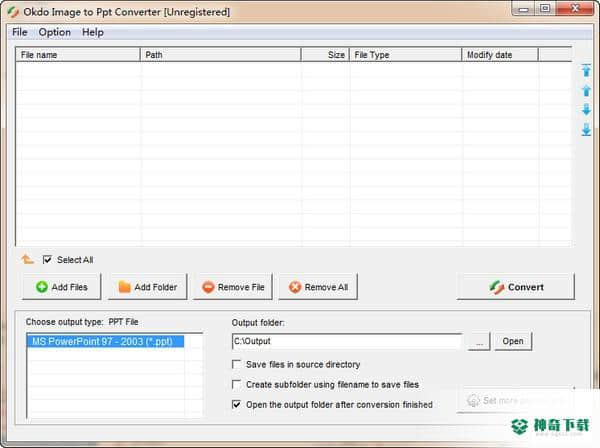600x448 pixels.
Task: Click the Remove File button
Action: (x=233, y=287)
